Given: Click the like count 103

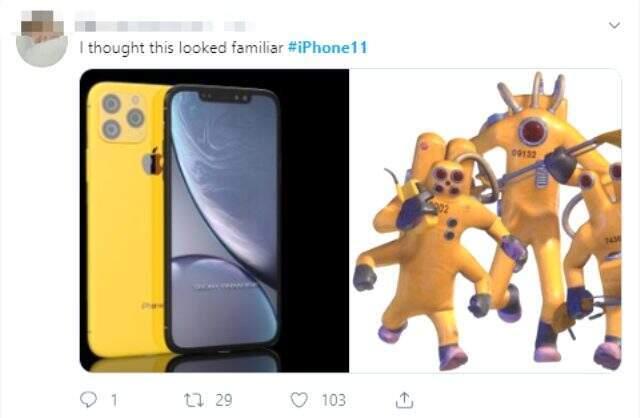Looking at the screenshot, I should (332, 400).
